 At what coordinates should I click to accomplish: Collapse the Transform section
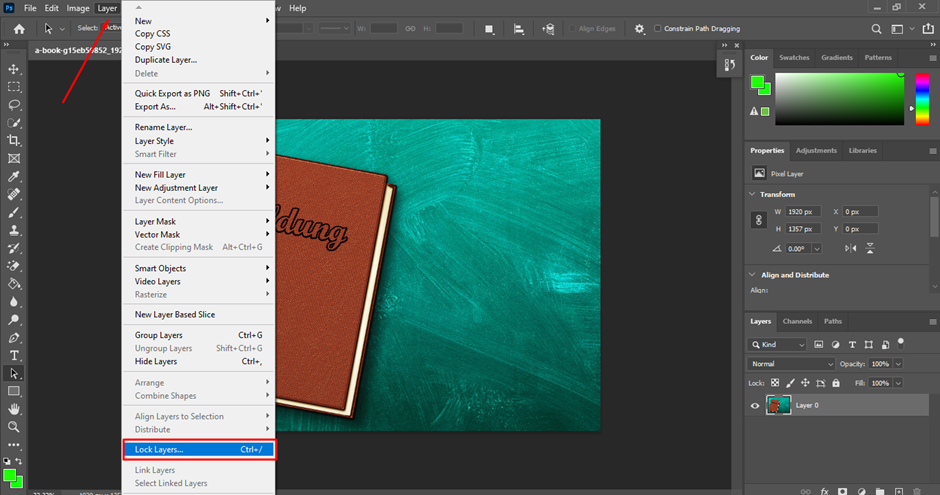coord(752,194)
